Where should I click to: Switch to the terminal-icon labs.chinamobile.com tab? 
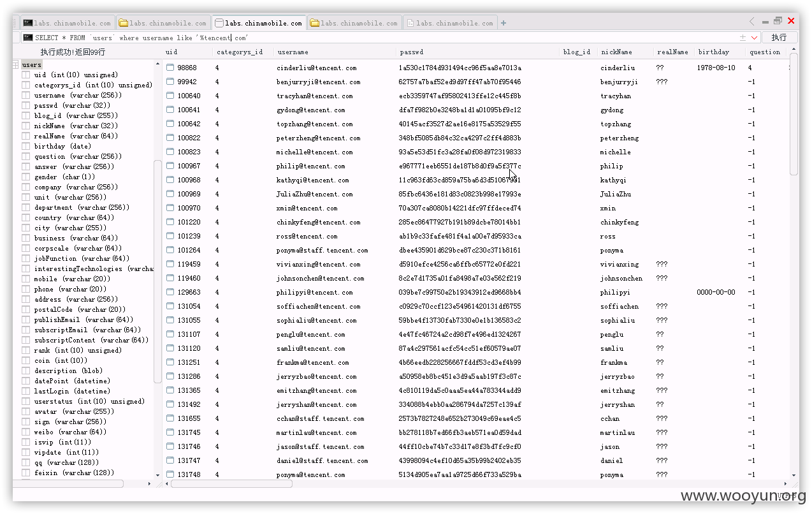[68, 23]
